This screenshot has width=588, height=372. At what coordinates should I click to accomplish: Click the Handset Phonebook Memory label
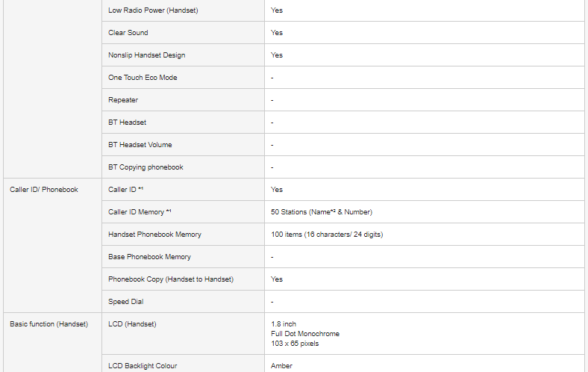(x=154, y=235)
